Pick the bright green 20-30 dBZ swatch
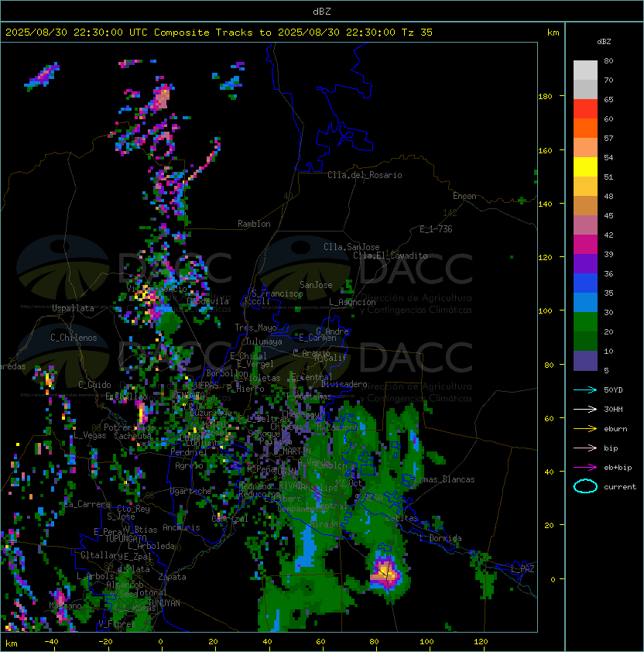Screen dimensions: 644x652 585,322
